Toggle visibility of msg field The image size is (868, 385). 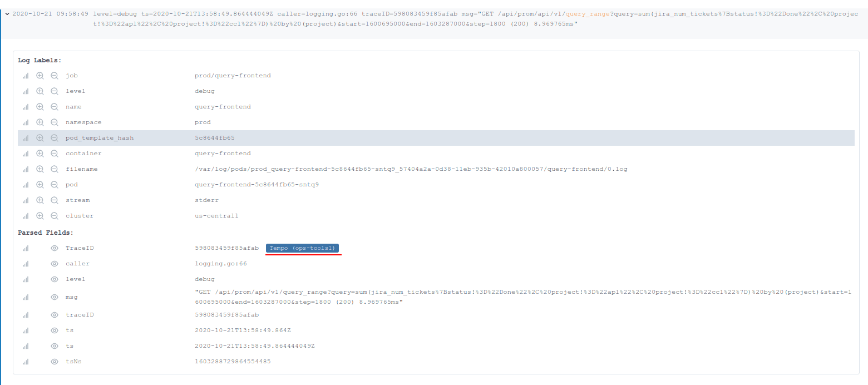point(55,297)
